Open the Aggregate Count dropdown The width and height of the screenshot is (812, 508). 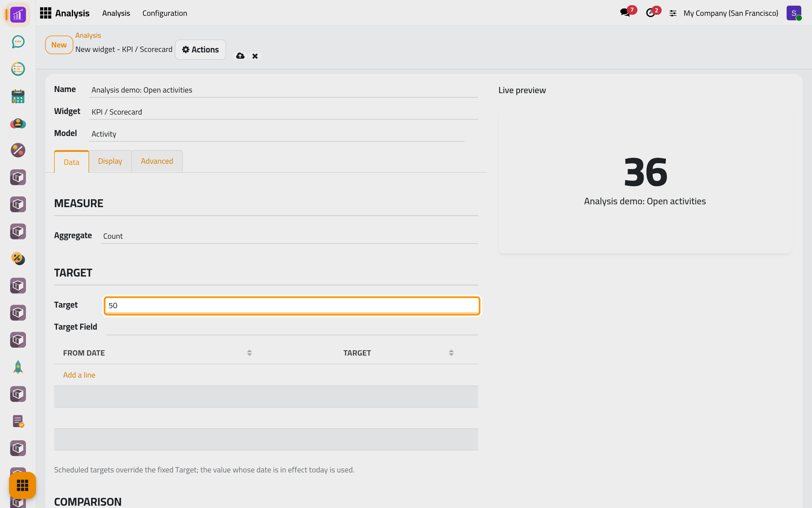point(289,236)
